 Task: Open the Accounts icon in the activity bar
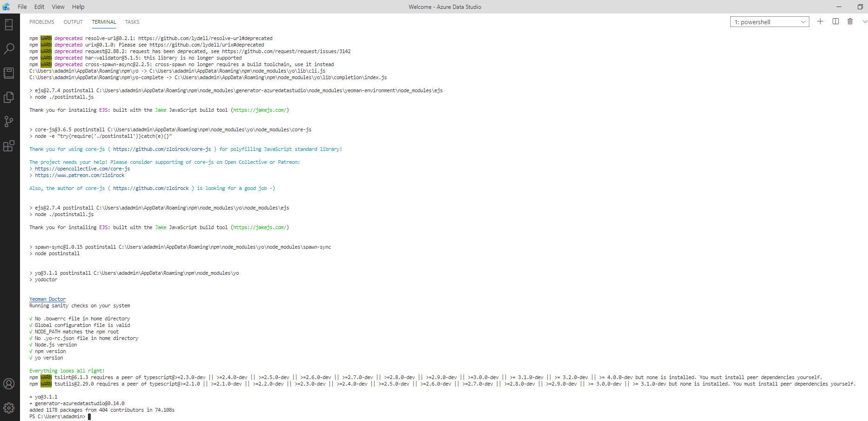click(x=9, y=384)
